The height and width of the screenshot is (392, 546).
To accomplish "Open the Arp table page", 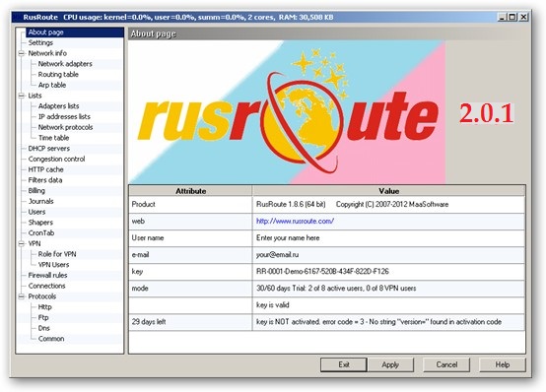I will point(52,85).
